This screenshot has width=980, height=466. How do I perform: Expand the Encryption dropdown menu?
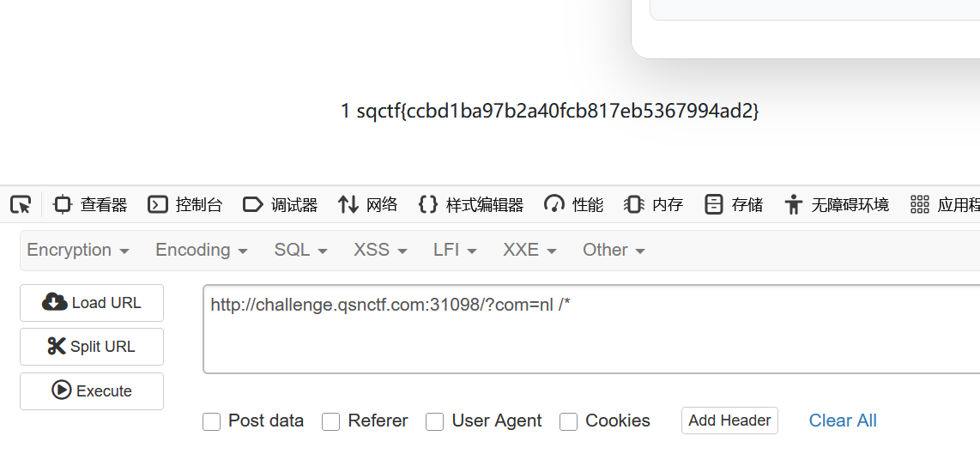(78, 250)
